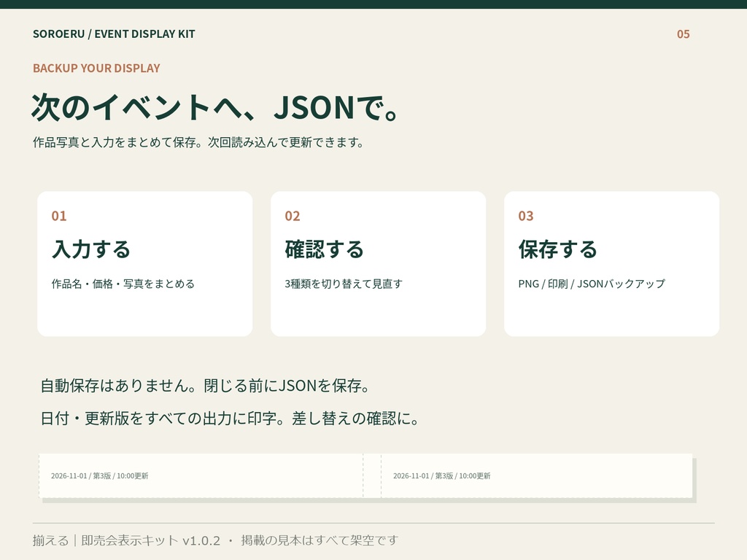Click the left 2026-11-01 / 第3版 stamp
The height and width of the screenshot is (560, 747).
99,475
